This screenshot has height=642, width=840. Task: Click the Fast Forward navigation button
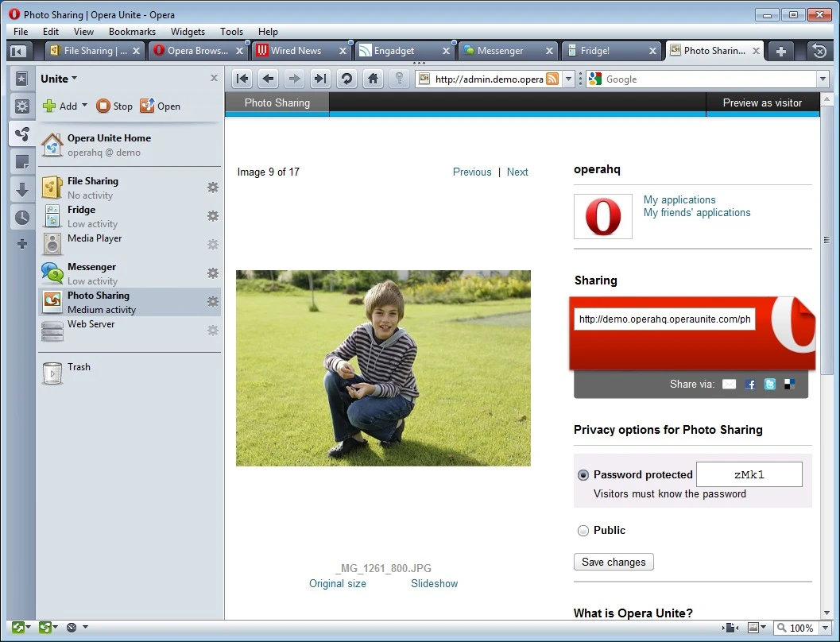320,79
